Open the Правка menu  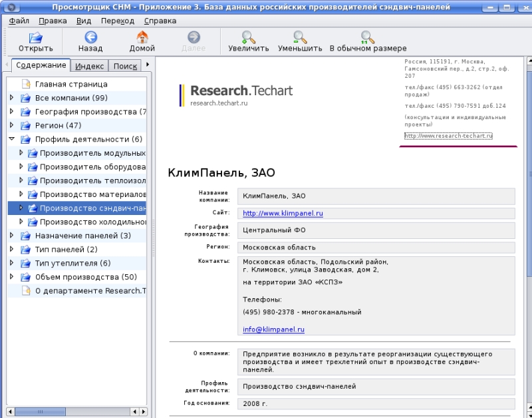[53, 21]
